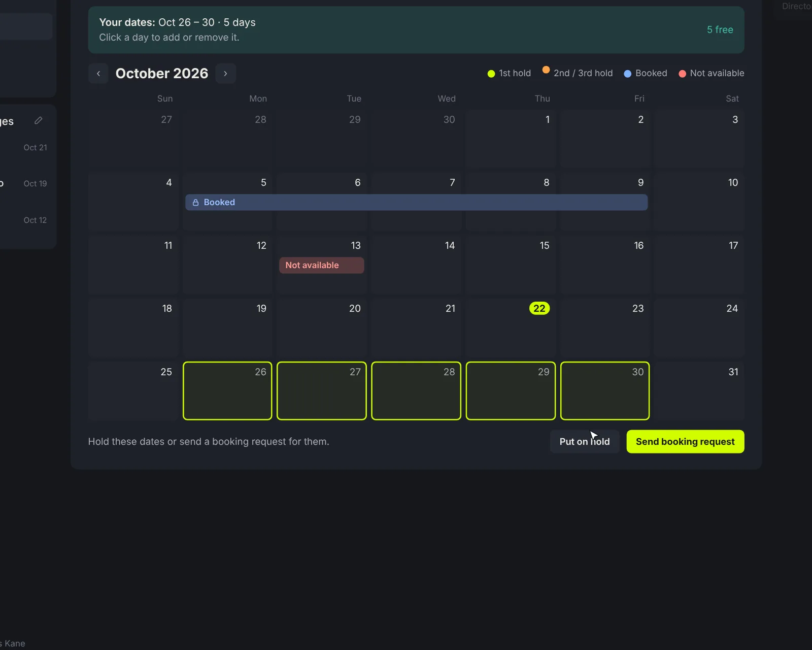
Task: Open the Booked event bar
Action: point(416,202)
